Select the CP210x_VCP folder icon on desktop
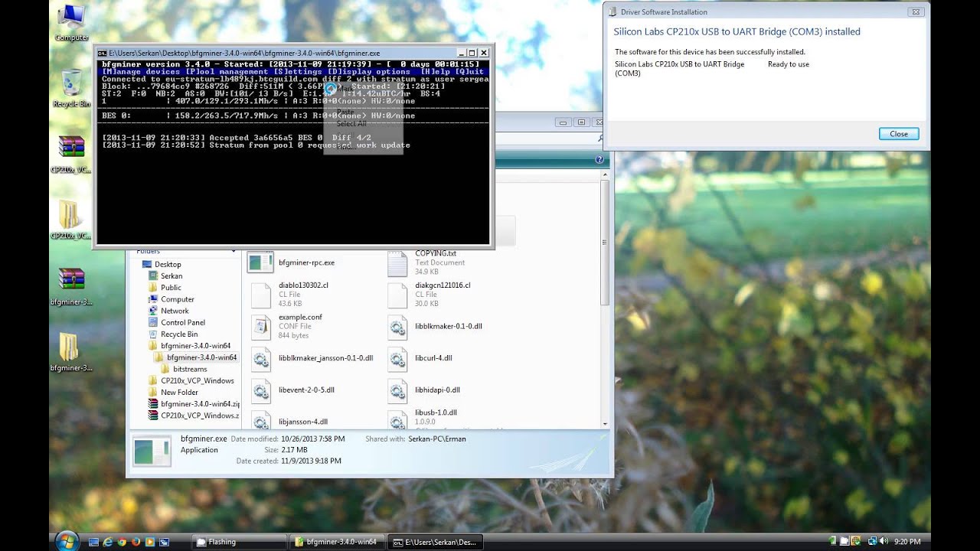 pos(71,220)
